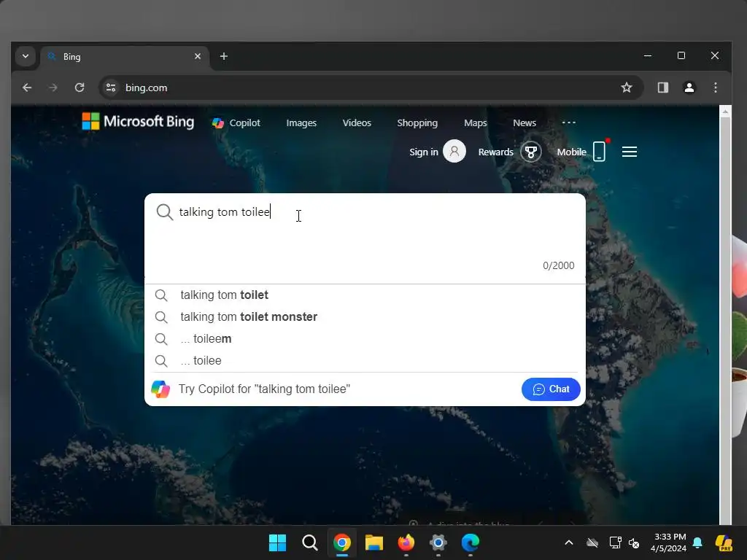747x560 pixels.
Task: Select suggestion "... toileem"
Action: coord(365,339)
